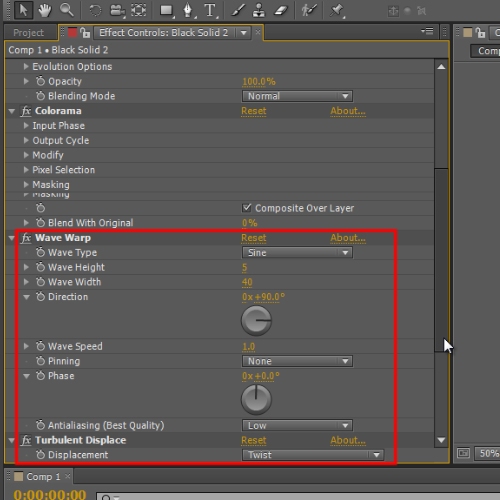Close the Effect Controls tab
Screen dimensions: 500x500
coord(258,32)
